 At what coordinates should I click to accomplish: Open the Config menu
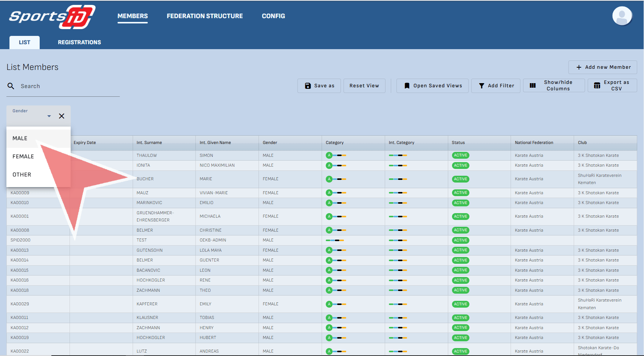(273, 16)
